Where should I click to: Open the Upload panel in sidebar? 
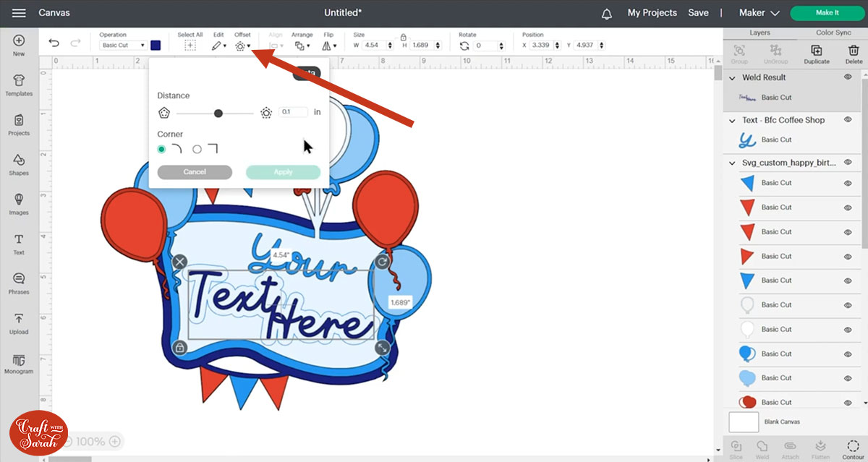coord(19,323)
